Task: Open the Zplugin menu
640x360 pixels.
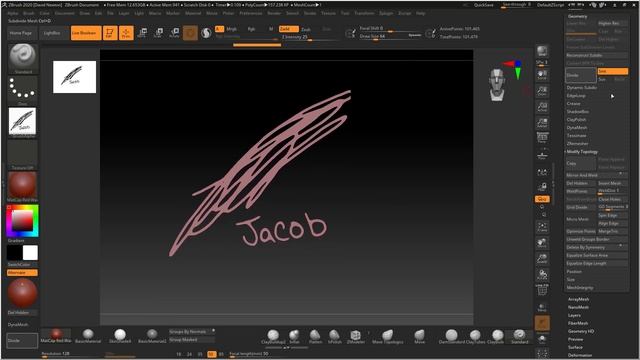Action: coord(386,13)
